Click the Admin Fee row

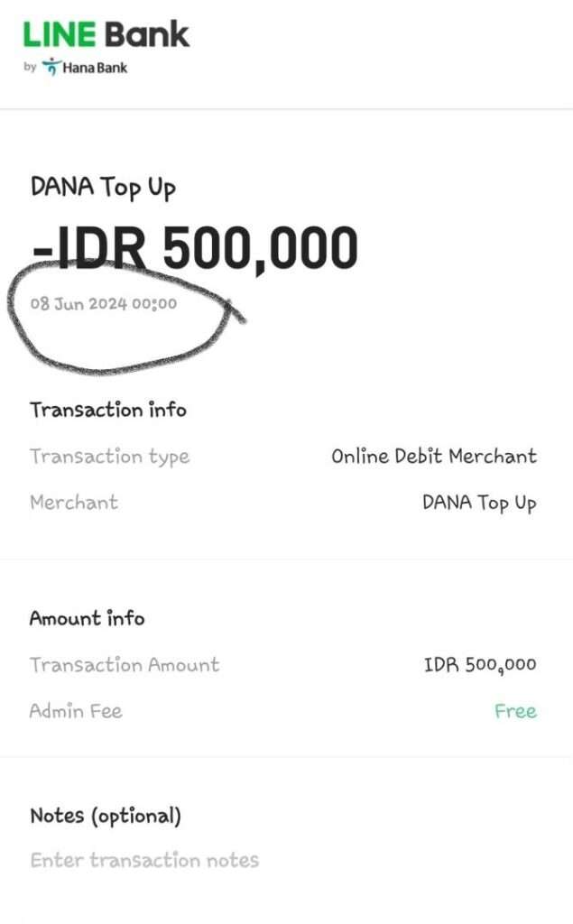tap(76, 711)
